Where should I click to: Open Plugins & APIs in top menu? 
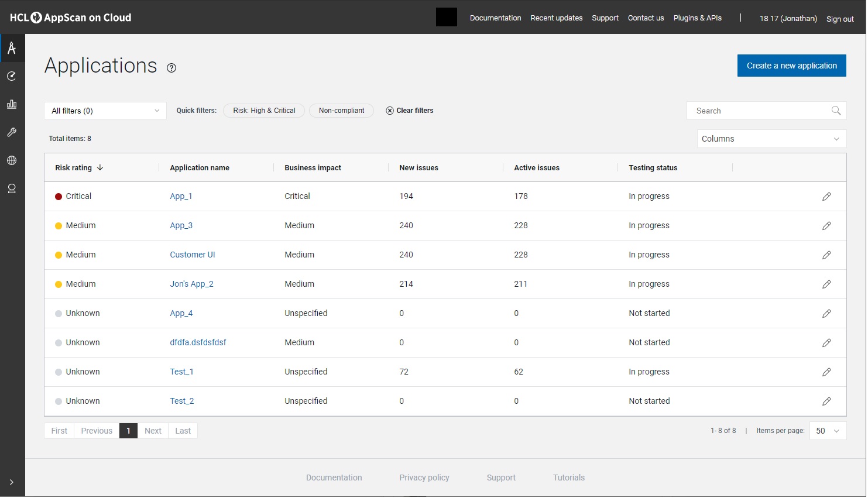[x=697, y=18]
